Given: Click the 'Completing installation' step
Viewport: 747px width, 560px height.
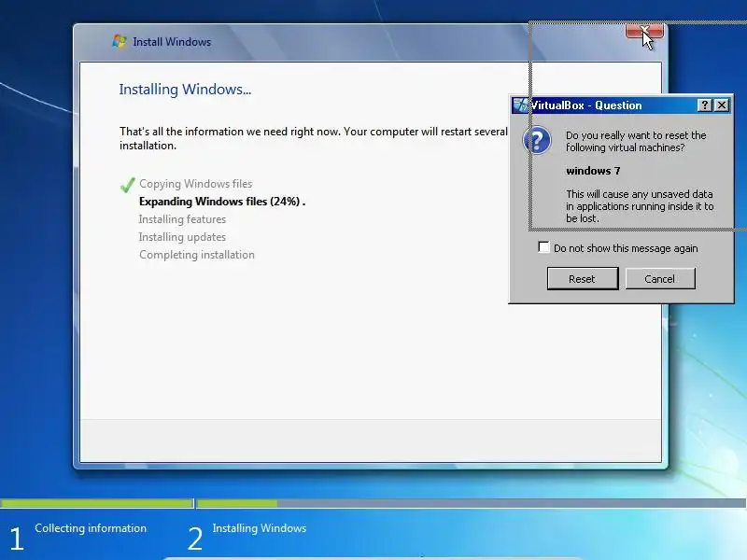Looking at the screenshot, I should (x=197, y=255).
